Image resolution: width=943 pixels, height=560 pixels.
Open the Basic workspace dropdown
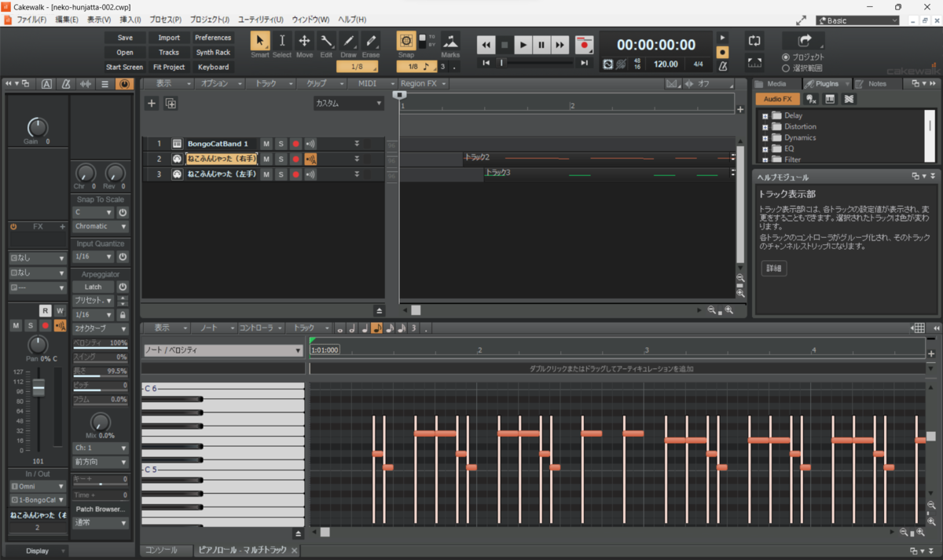(x=858, y=20)
